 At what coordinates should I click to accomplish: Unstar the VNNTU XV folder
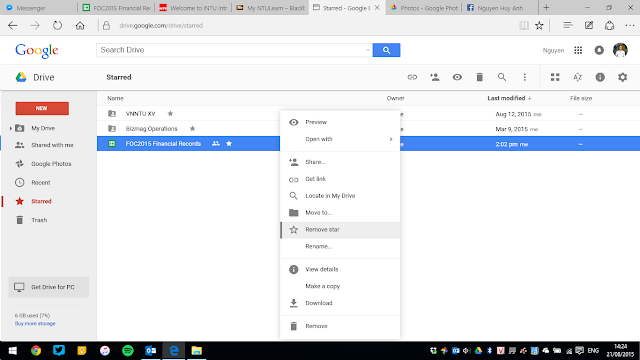point(170,113)
